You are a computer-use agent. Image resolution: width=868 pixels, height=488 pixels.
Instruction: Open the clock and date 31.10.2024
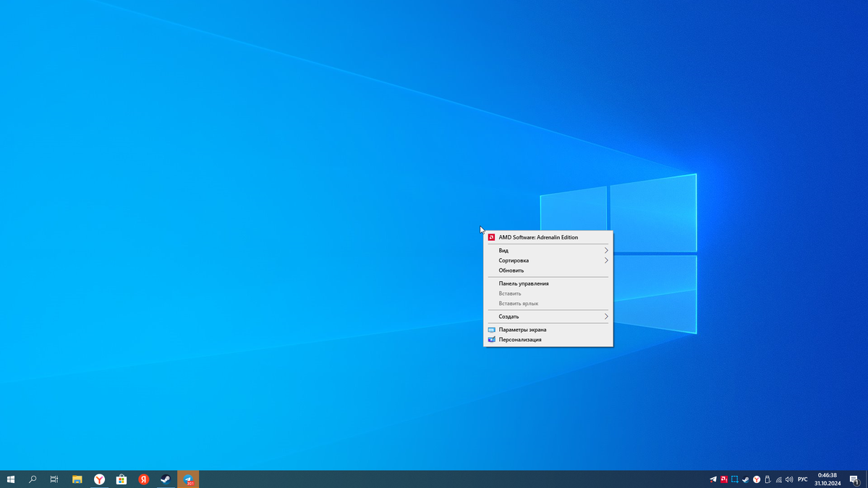(x=827, y=479)
